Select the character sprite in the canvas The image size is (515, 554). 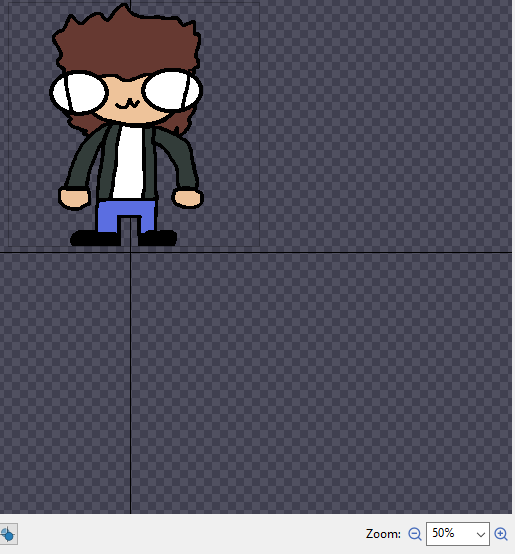pos(127,124)
